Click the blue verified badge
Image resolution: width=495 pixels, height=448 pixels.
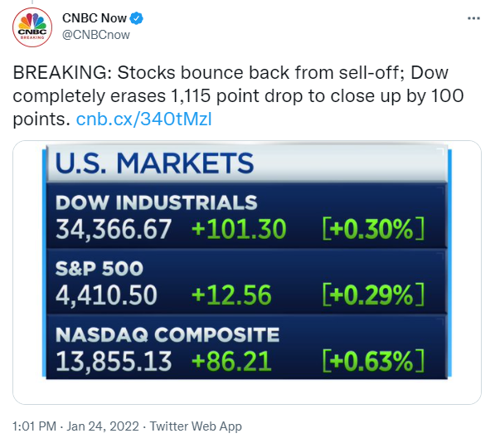[x=137, y=18]
